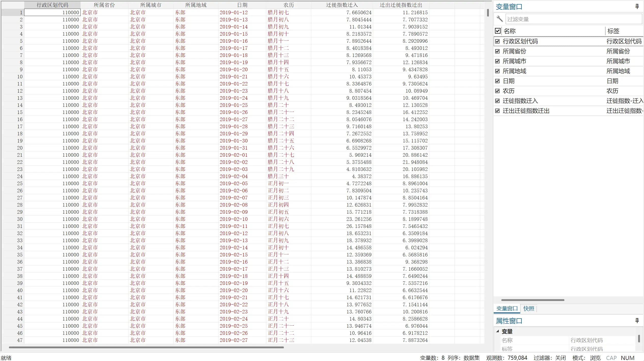Switch to the 快照 tab
Screen dimensions: 644x361
[x=529, y=309]
